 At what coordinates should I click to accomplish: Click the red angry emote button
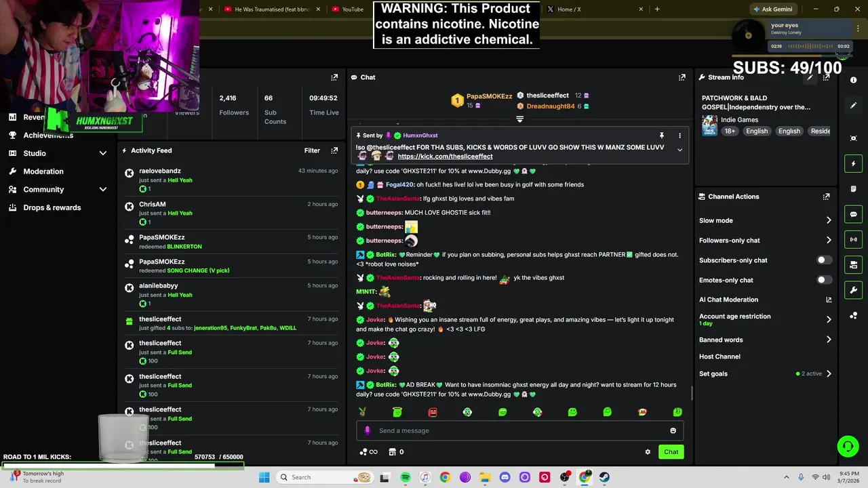(x=433, y=412)
